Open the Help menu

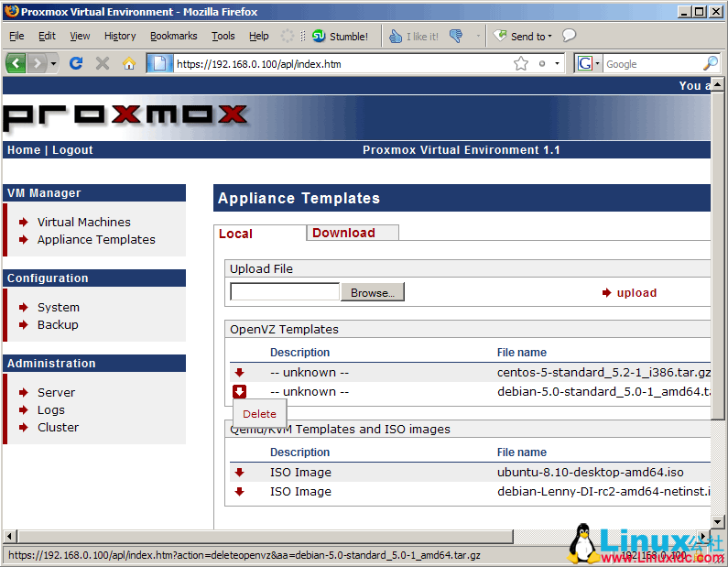(x=258, y=36)
